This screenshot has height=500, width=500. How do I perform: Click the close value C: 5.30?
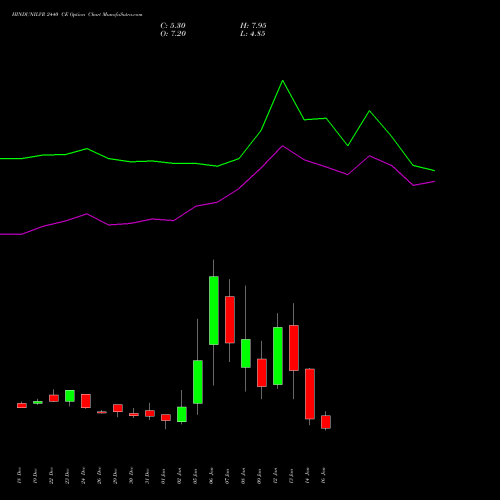pyautogui.click(x=173, y=26)
